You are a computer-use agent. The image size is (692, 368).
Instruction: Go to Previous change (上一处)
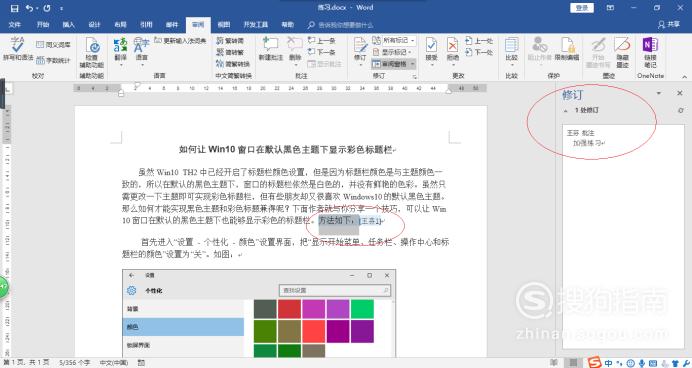tap(479, 41)
